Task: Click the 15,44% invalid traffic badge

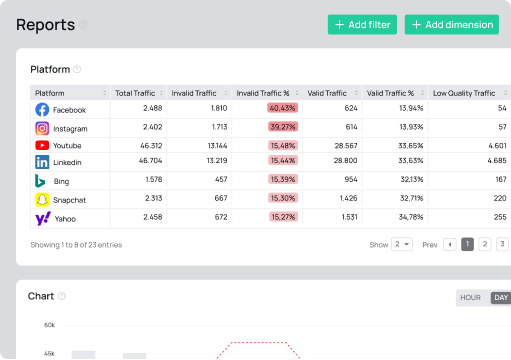Action: pyautogui.click(x=283, y=160)
